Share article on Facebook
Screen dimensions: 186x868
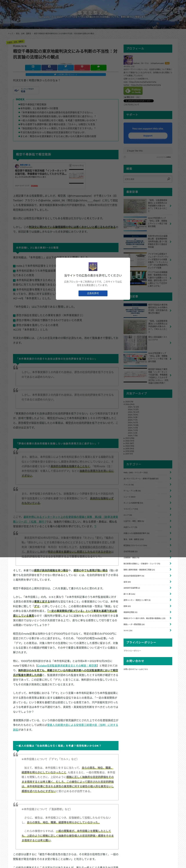pyautogui.click(x=49, y=68)
